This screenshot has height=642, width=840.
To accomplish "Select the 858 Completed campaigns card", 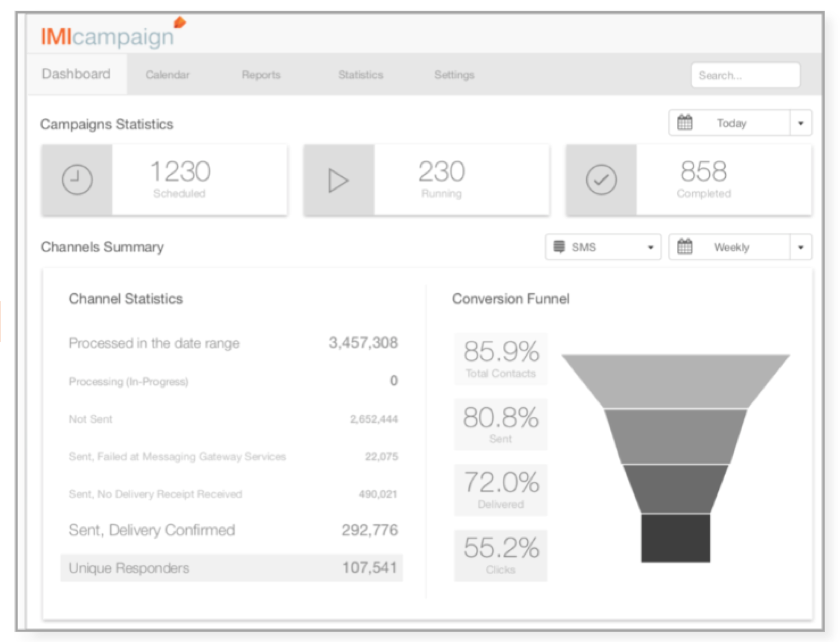I will click(689, 179).
